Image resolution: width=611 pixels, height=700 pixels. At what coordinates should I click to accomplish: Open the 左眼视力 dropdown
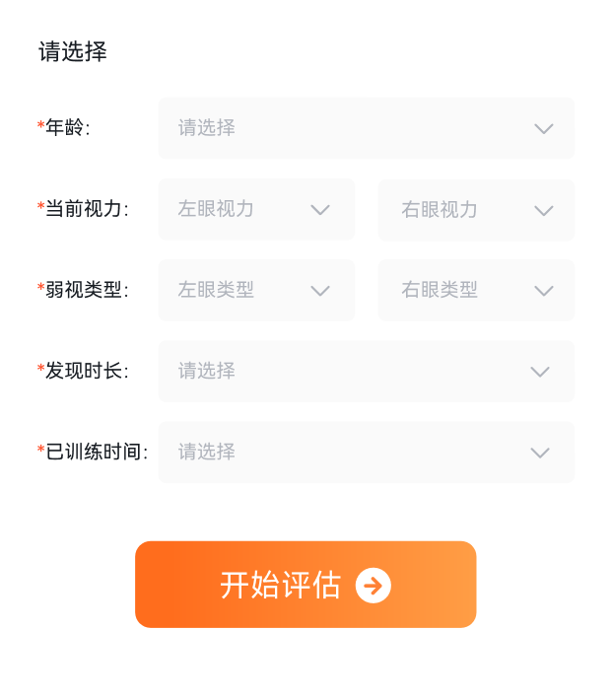pos(216,209)
